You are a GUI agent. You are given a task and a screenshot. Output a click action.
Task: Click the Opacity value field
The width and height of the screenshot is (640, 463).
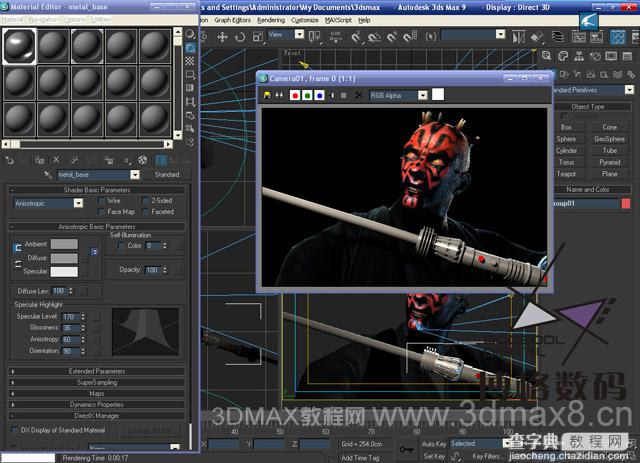[x=153, y=270]
